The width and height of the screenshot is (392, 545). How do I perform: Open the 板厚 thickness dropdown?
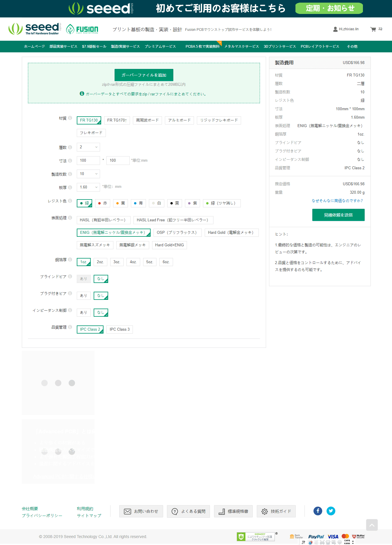88,187
